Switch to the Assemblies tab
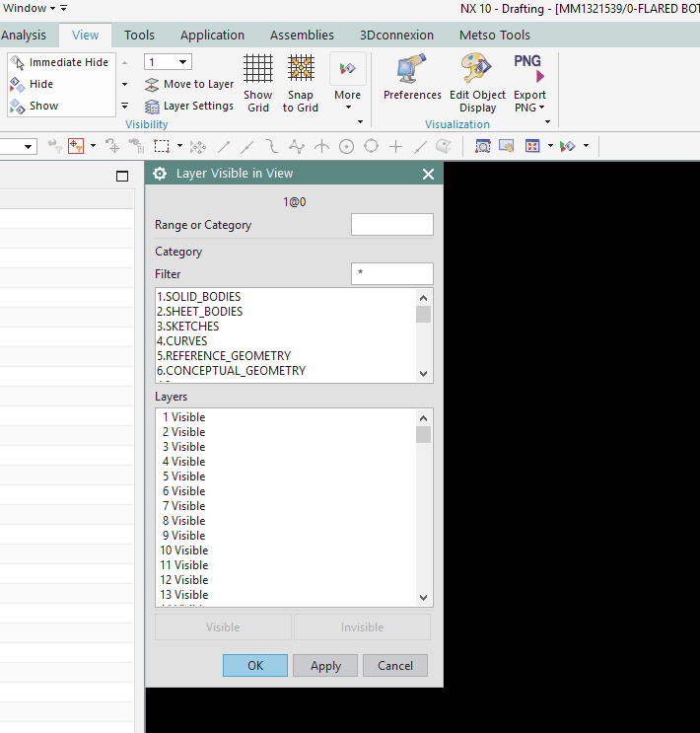This screenshot has height=733, width=700. (x=302, y=36)
